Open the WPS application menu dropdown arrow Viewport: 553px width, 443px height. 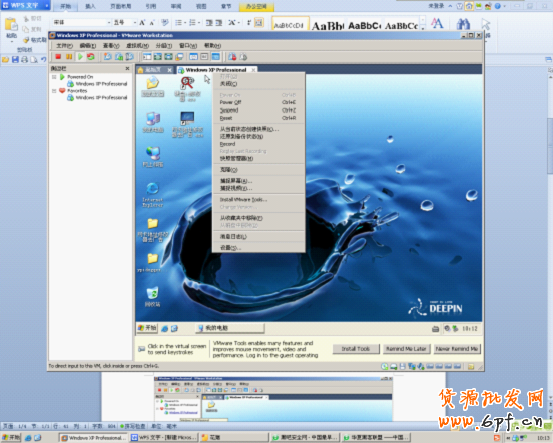(47, 5)
